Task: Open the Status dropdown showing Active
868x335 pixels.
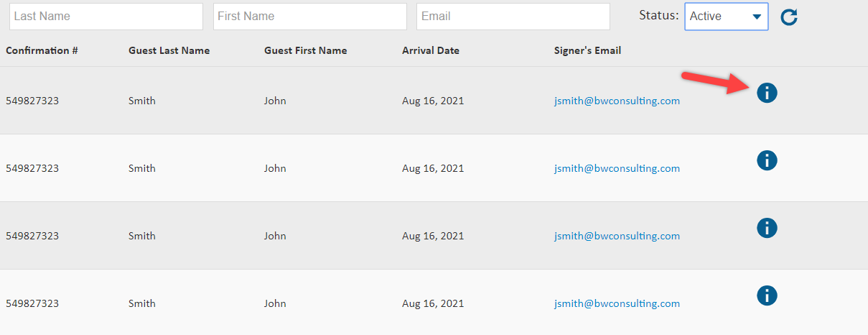Action: pyautogui.click(x=727, y=17)
